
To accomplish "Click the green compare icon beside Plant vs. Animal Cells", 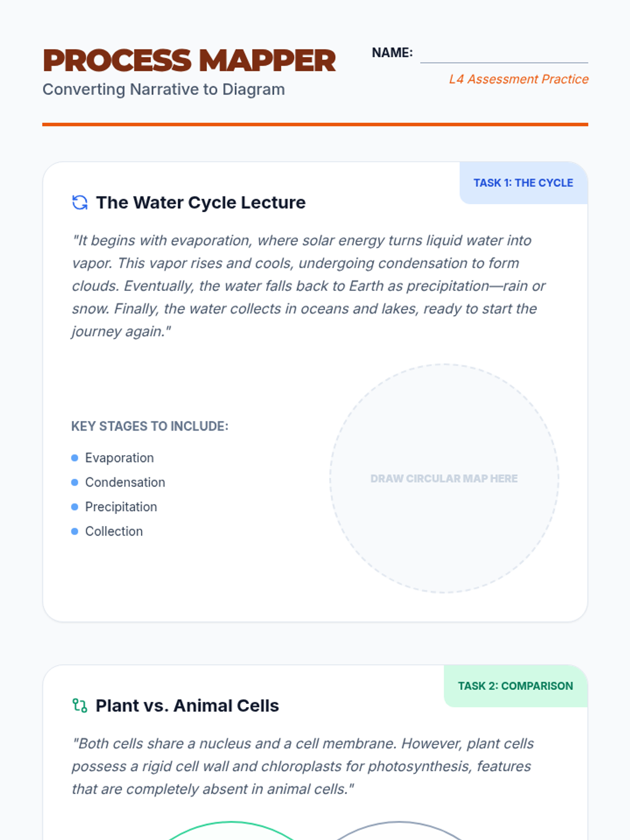I will point(79,706).
